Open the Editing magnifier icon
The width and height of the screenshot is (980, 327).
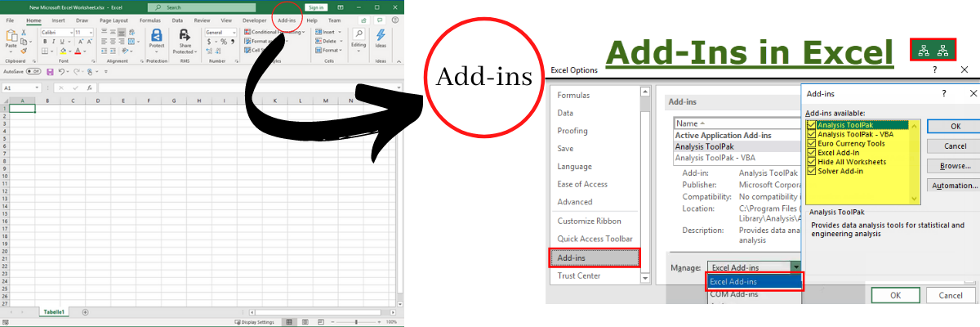[358, 34]
